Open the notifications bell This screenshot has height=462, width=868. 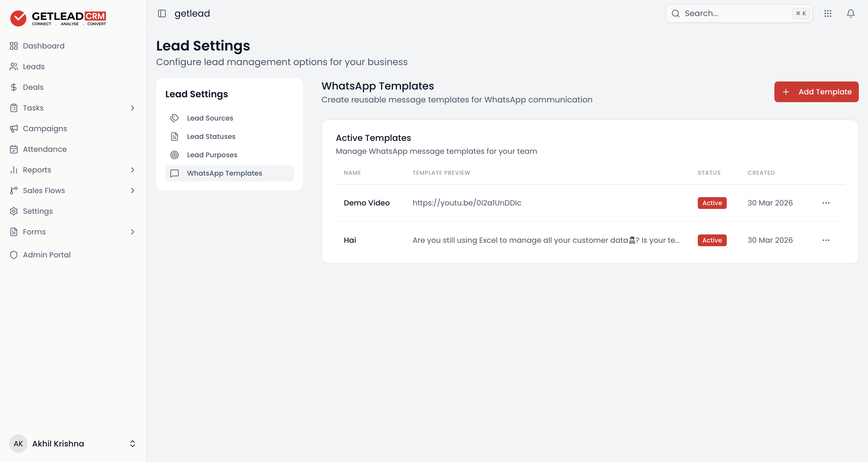(x=850, y=13)
